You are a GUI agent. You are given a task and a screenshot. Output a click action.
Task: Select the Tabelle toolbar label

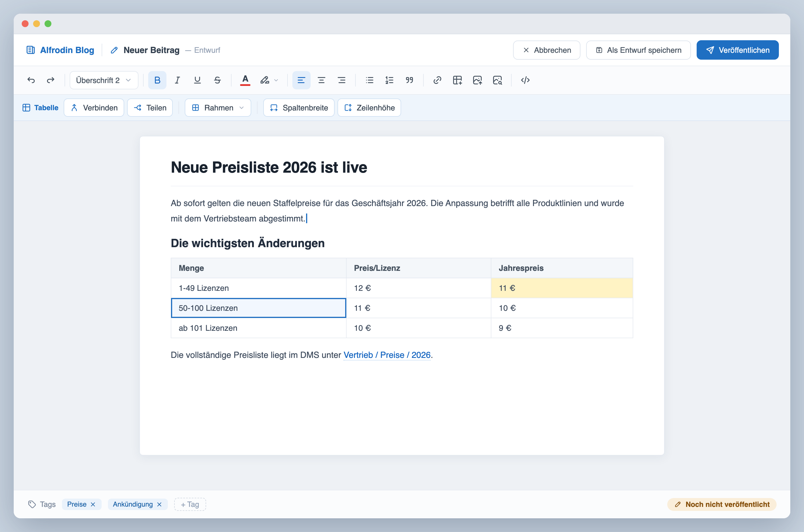point(40,108)
